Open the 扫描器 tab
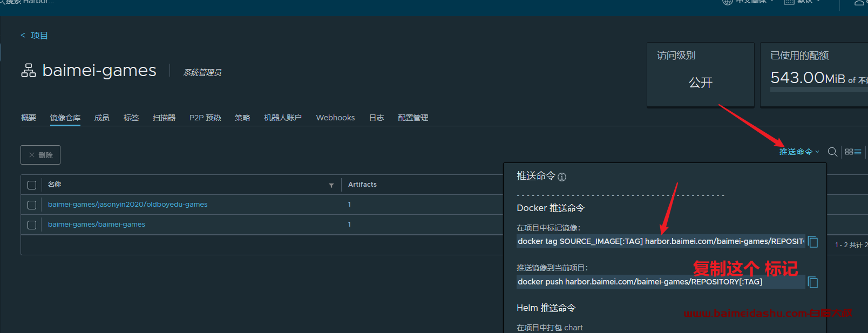Image resolution: width=868 pixels, height=333 pixels. pos(164,118)
